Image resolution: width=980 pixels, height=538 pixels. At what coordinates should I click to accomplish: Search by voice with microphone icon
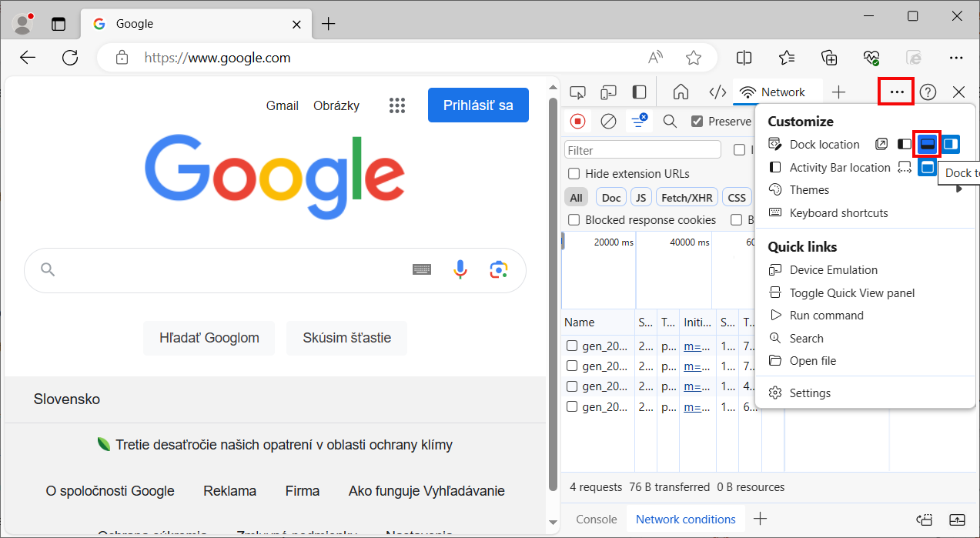point(460,269)
